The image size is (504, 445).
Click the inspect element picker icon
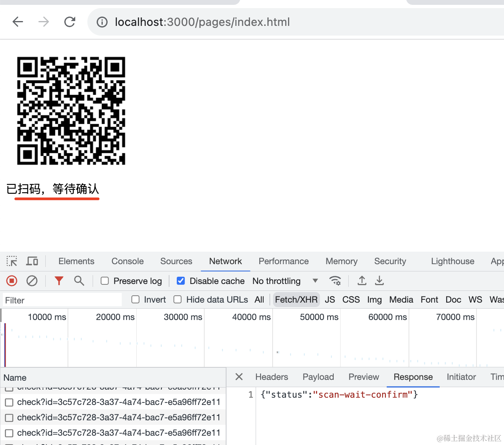coord(12,261)
